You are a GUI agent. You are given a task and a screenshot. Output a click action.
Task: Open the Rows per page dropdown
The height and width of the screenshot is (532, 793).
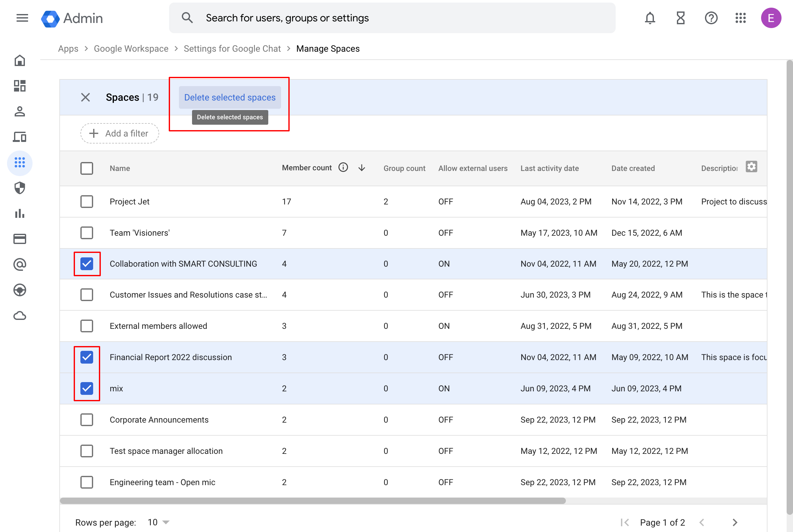pos(158,522)
